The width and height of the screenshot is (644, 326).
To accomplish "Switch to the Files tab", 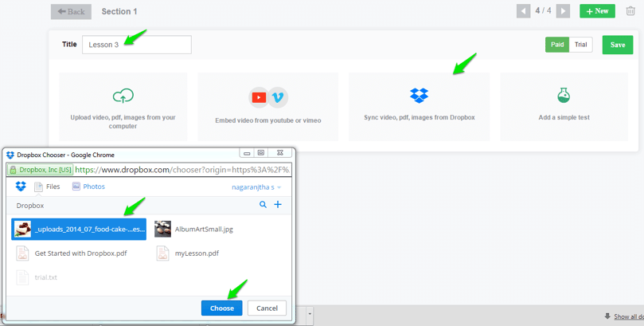I will point(47,187).
